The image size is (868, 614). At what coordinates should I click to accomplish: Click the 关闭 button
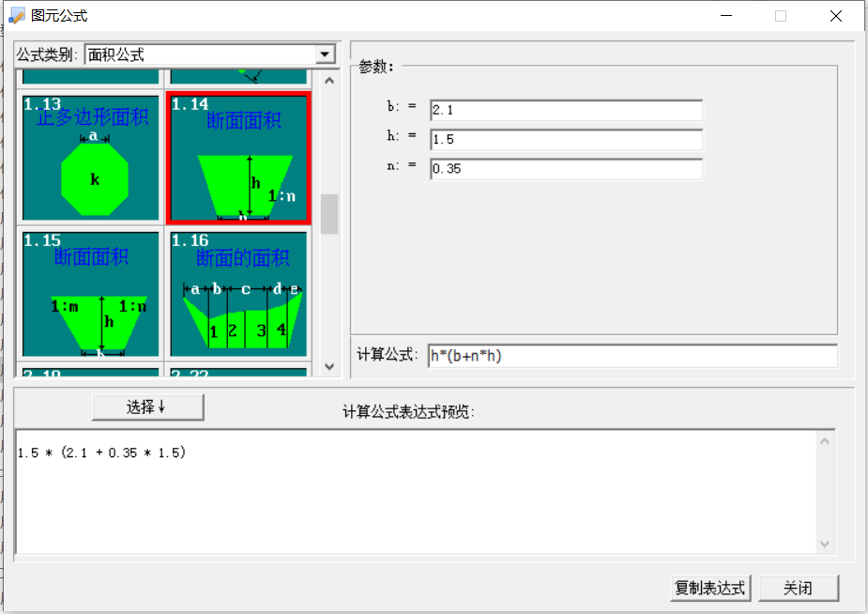tap(799, 588)
